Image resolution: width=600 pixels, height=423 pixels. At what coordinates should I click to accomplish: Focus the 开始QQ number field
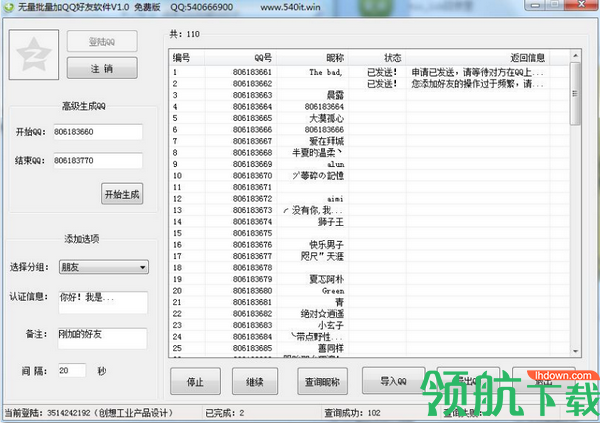pos(98,132)
